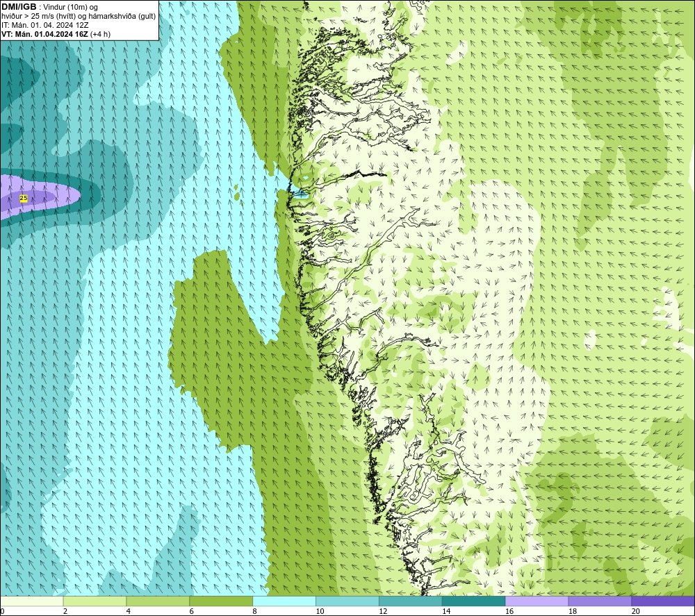The image size is (695, 616).
Task: Click the legend value 4
Action: (129, 611)
